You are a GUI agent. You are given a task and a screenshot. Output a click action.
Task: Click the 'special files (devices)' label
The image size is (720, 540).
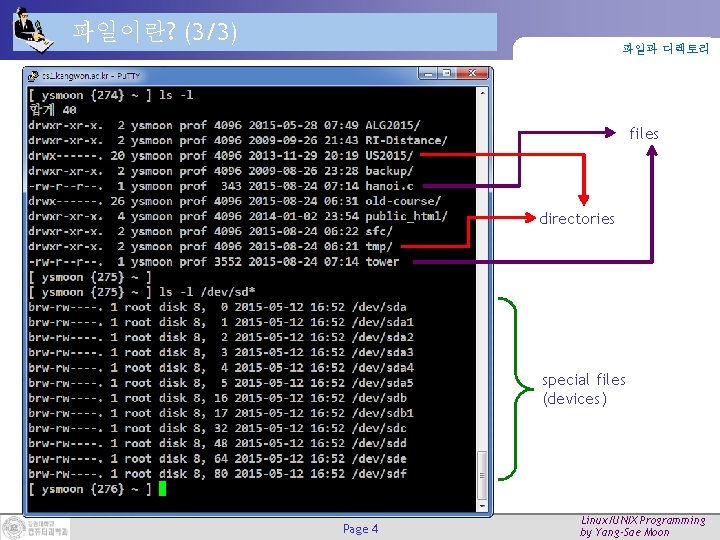tap(584, 389)
